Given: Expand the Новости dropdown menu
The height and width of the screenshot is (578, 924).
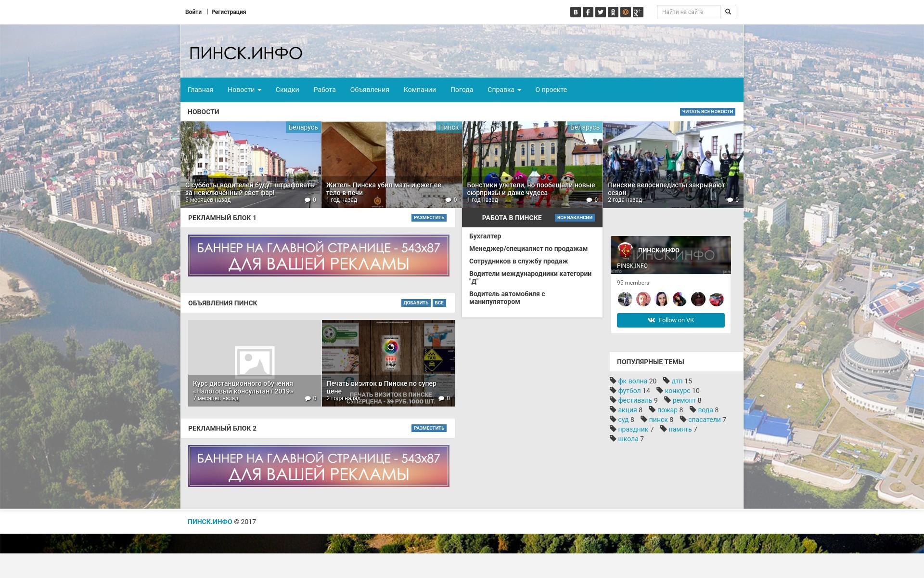Looking at the screenshot, I should click(x=244, y=90).
